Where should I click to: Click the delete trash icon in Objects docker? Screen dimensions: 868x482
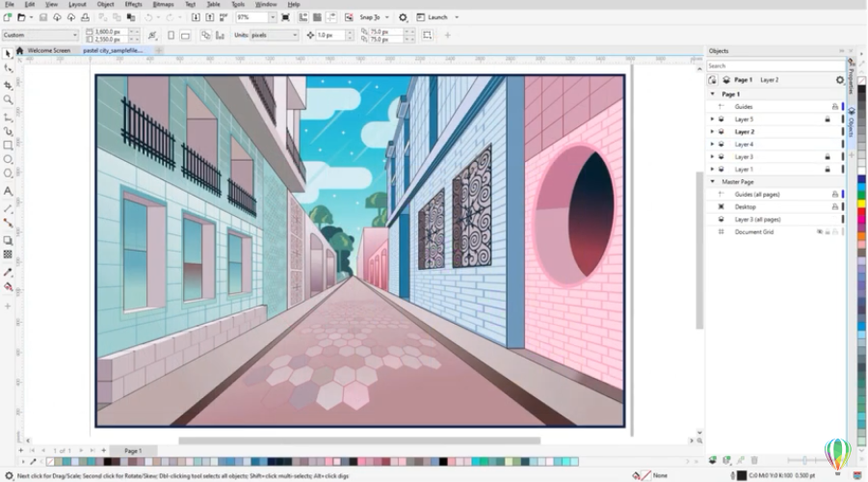[754, 461]
